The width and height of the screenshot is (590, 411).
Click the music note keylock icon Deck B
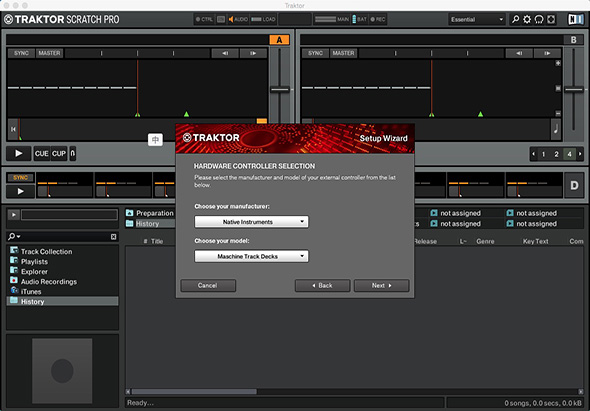point(556,129)
